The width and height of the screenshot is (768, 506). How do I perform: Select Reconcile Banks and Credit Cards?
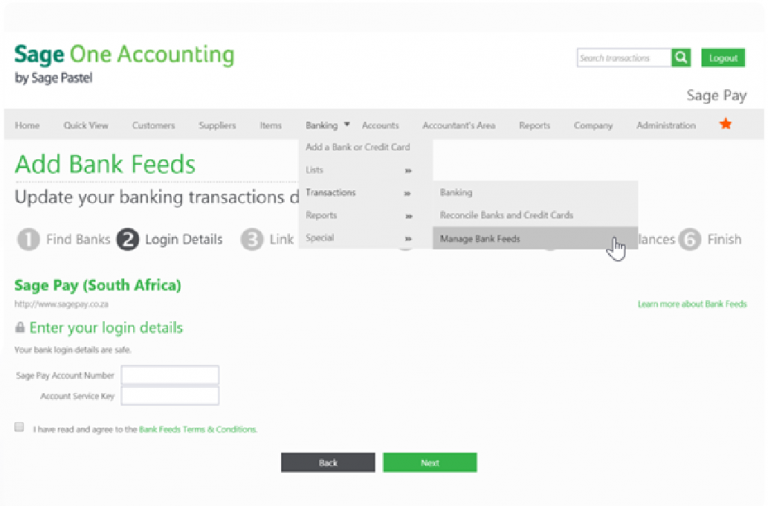[506, 215]
